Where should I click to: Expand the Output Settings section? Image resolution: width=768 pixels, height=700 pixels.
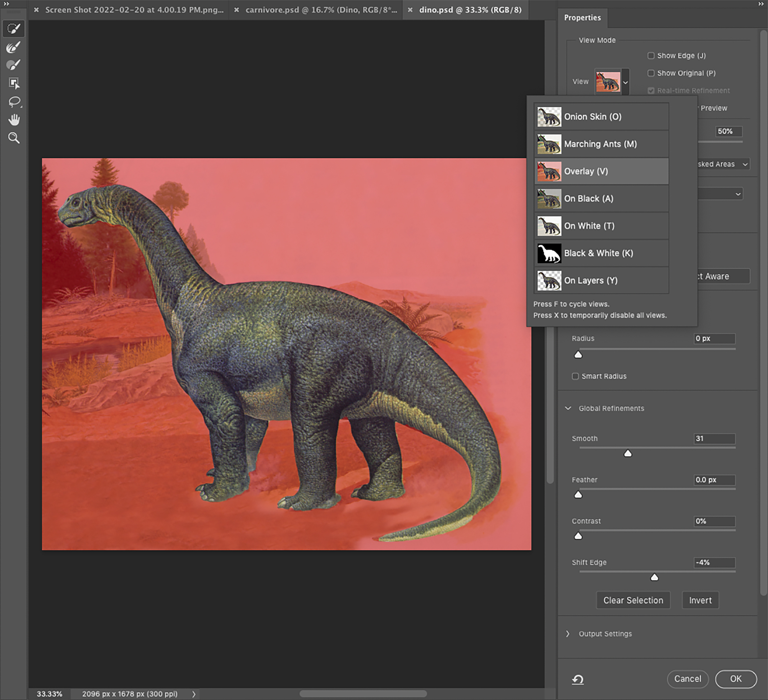(568, 634)
